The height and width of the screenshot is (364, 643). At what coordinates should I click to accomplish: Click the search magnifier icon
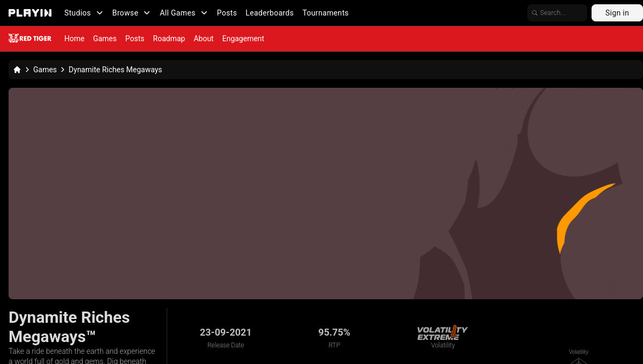coord(534,13)
